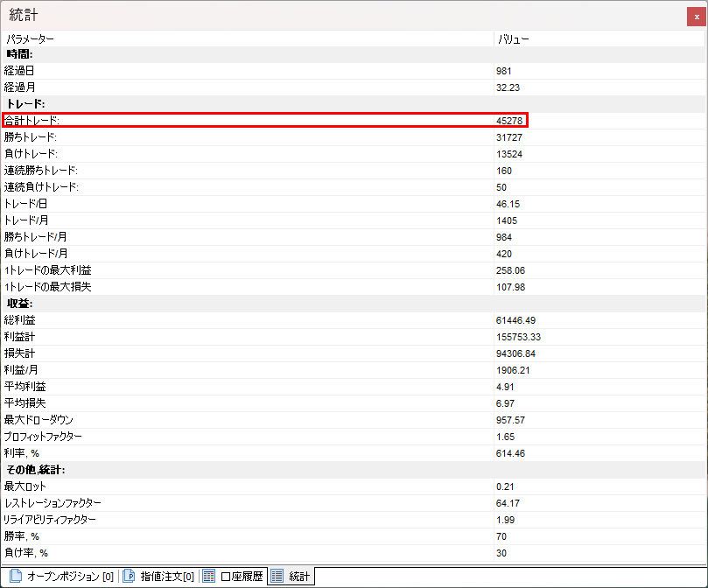Select the トレード/日 row label

coord(25,204)
